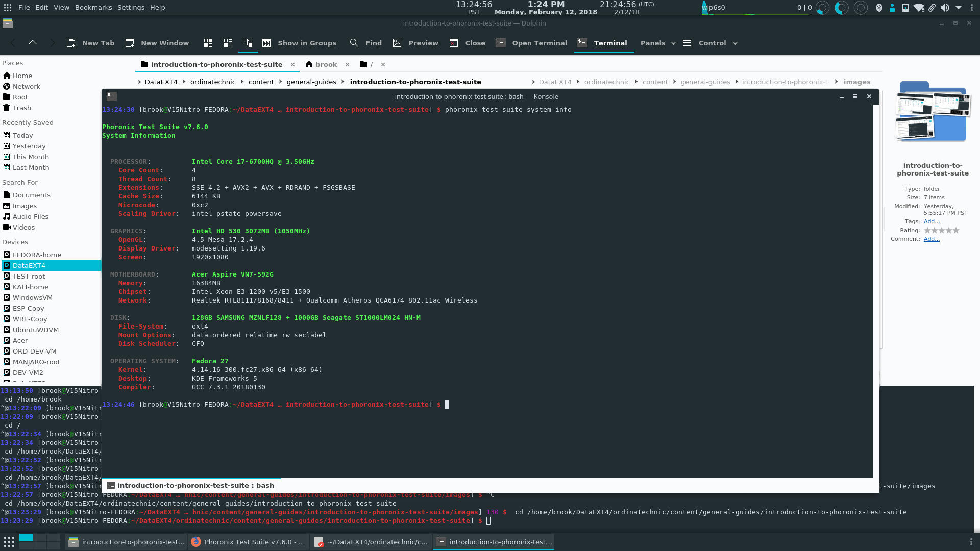Screen dimensions: 980x551
Task: Open the Settings menu
Action: [x=131, y=7]
